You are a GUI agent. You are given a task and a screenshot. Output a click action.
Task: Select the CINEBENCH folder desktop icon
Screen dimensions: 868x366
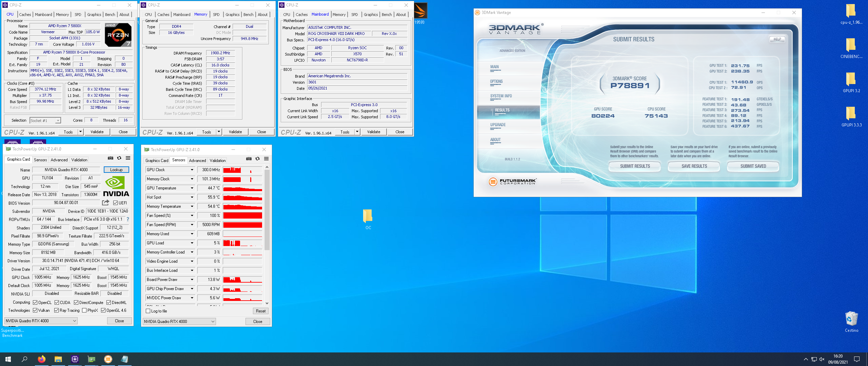coord(851,48)
